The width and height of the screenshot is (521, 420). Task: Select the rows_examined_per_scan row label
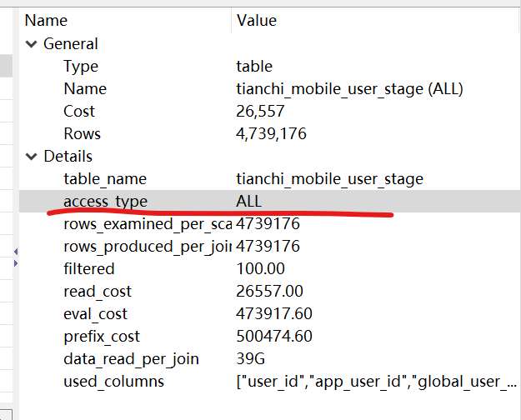click(x=148, y=224)
